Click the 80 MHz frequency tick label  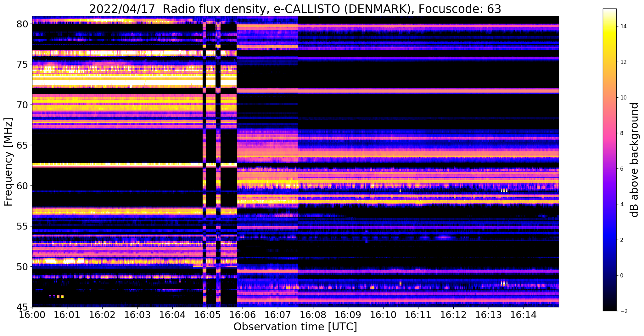pyautogui.click(x=22, y=24)
